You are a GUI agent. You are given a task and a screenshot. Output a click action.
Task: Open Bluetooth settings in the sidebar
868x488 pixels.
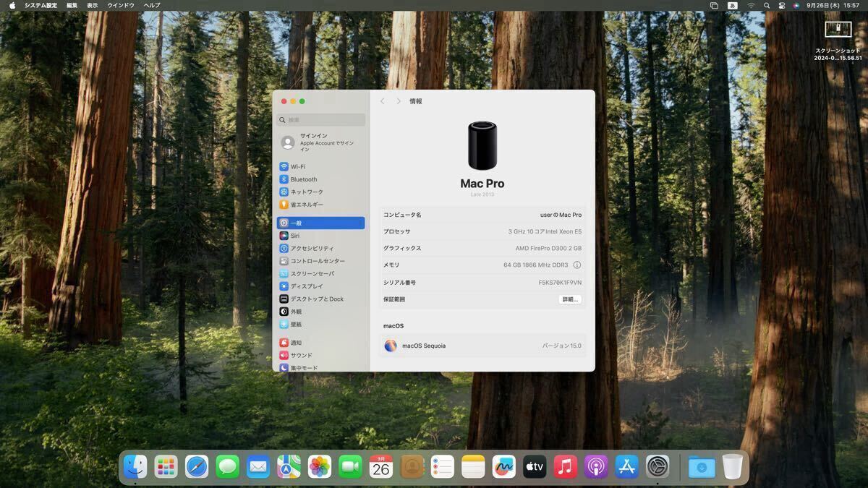pos(320,179)
